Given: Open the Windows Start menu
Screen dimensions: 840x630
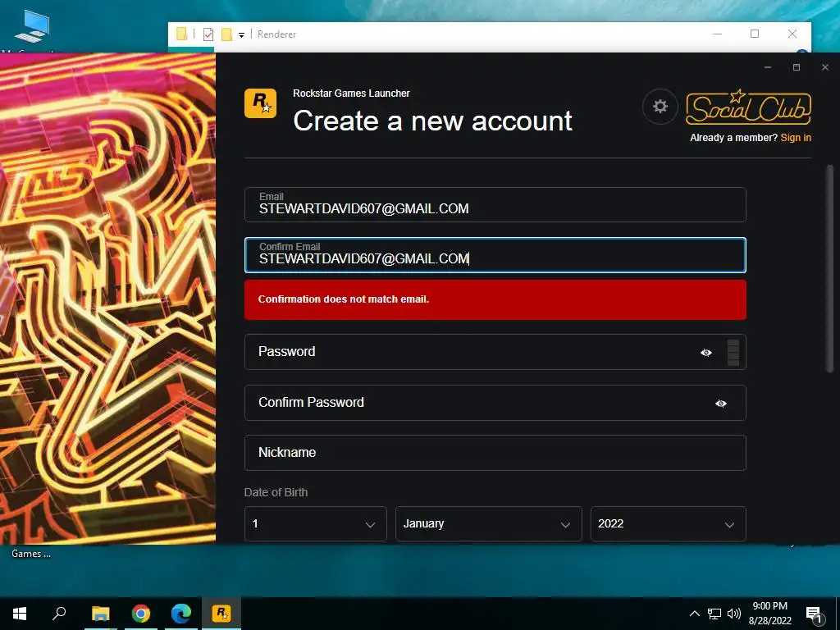Looking at the screenshot, I should (20, 614).
